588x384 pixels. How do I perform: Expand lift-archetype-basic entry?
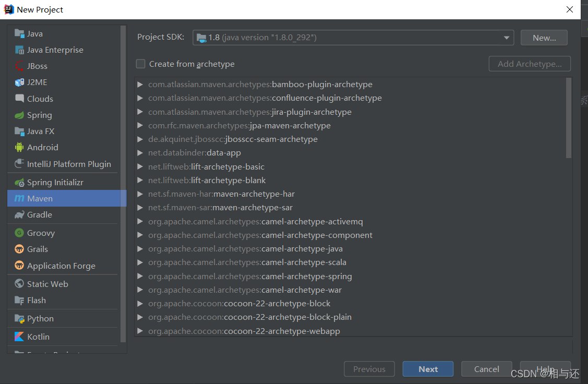tap(140, 166)
